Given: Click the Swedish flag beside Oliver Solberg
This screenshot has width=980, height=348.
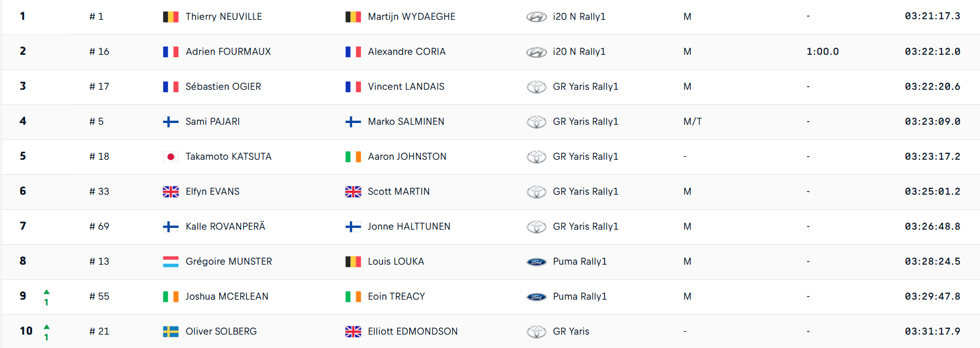Looking at the screenshot, I should pos(170,332).
